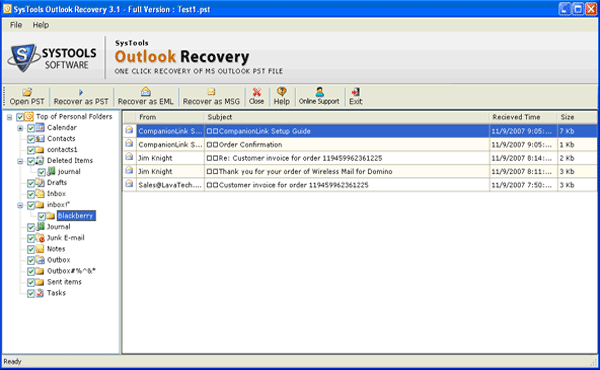Select the Inbox folder in the tree
Screen dimensions: 600x370
[x=56, y=194]
